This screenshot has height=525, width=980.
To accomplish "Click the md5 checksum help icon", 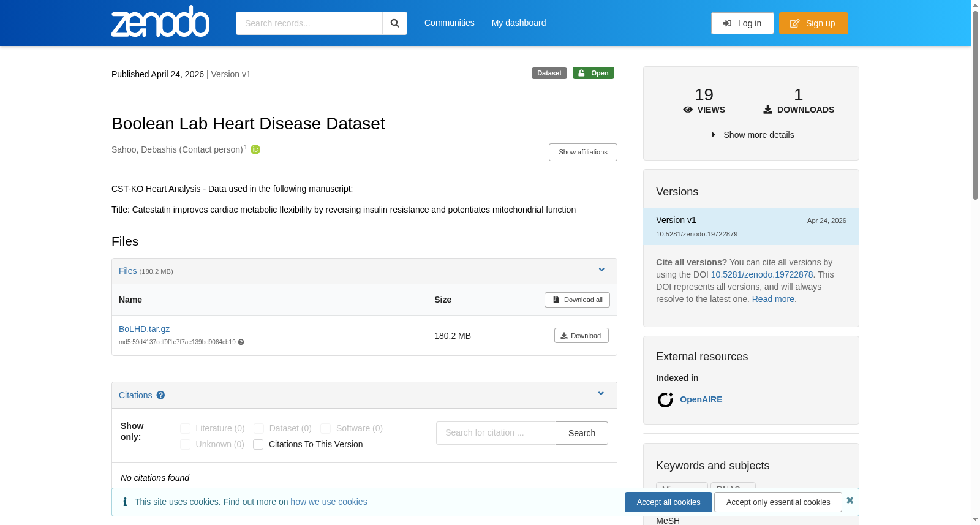I will click(241, 342).
